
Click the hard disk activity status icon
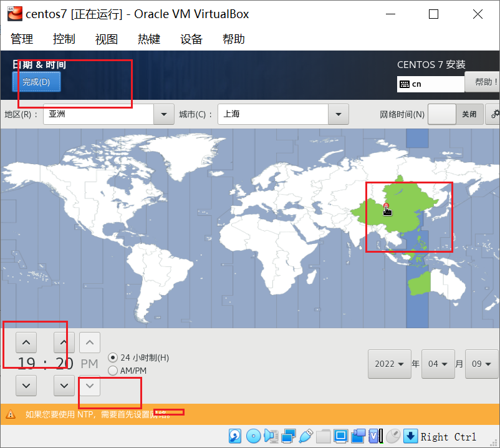point(235,436)
